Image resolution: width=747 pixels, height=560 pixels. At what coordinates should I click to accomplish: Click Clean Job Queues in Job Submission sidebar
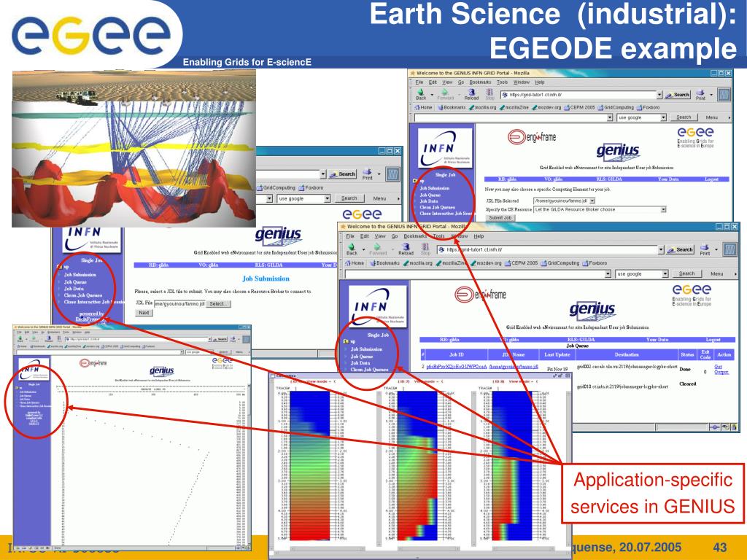pos(83,295)
